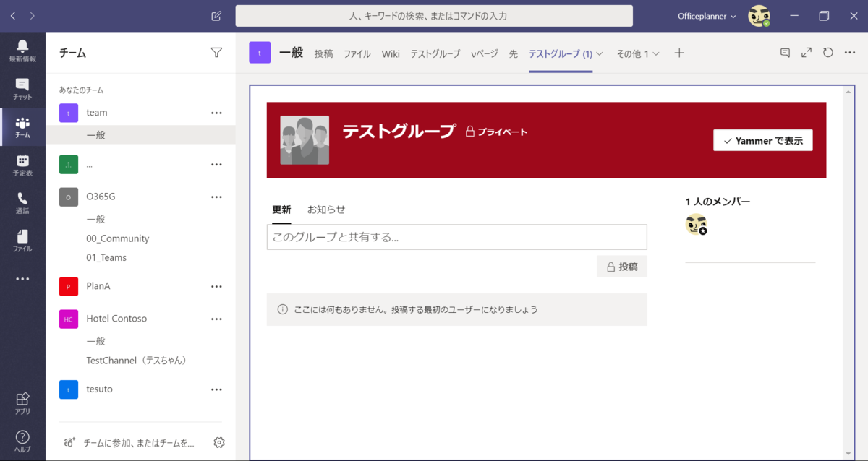This screenshot has height=461, width=868.
Task: Open the tab conversation chat icon
Action: [x=785, y=53]
